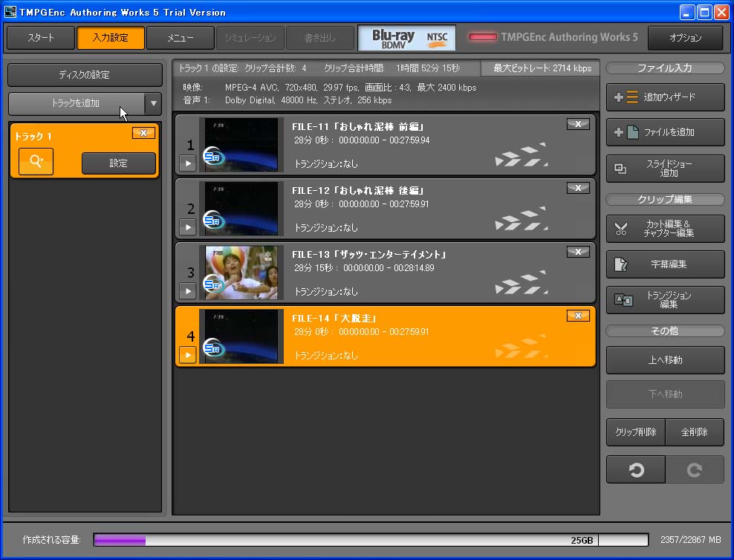Viewport: 734px width, 560px height.
Task: Open subtitle editing (字幕編集)
Action: point(665,264)
